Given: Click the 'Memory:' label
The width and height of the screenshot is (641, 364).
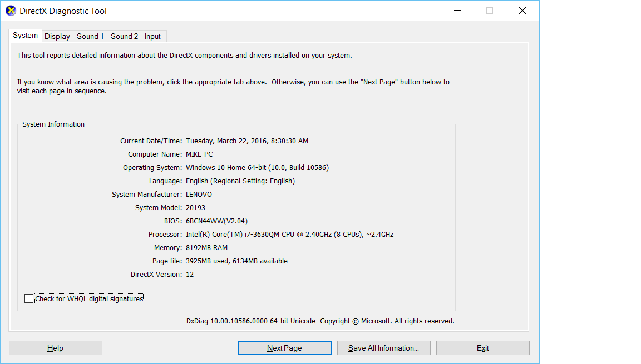Looking at the screenshot, I should pos(168,248).
